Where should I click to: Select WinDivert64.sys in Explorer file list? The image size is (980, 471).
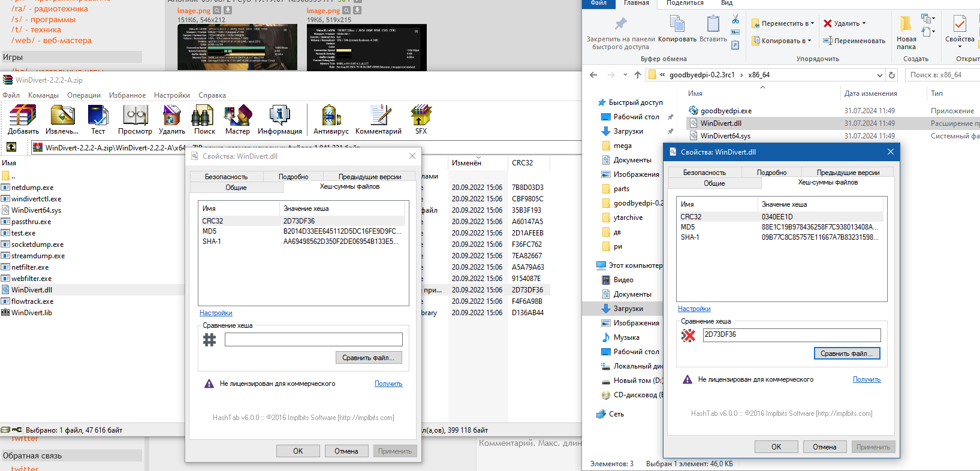tap(725, 136)
